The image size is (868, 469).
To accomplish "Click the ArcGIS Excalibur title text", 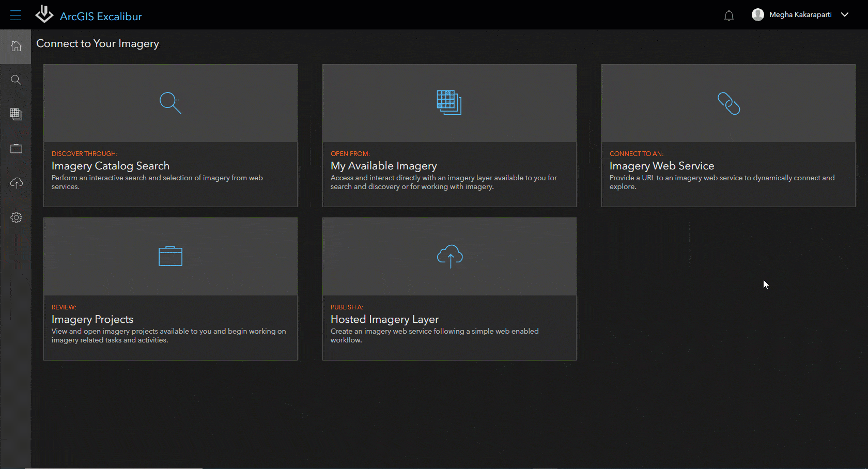I will [101, 17].
